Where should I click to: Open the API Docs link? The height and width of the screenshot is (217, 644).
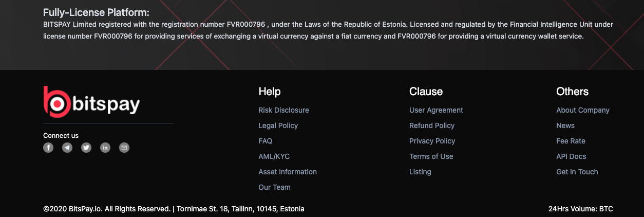click(571, 156)
